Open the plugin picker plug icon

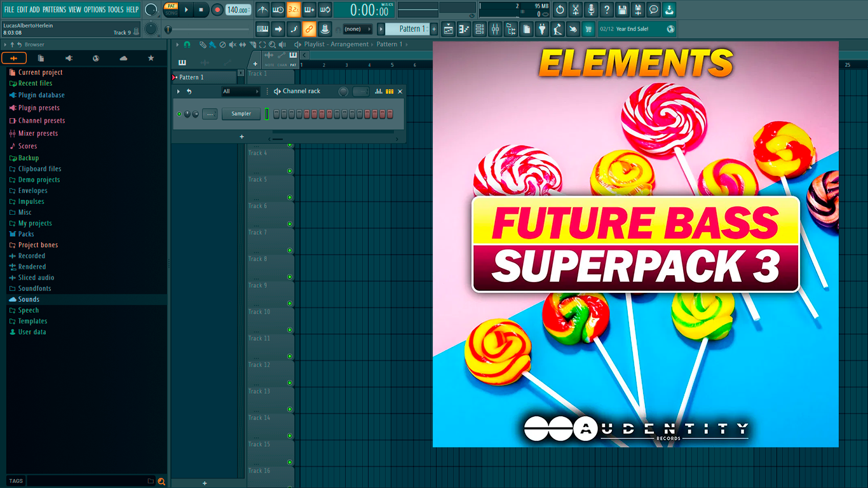(x=542, y=29)
